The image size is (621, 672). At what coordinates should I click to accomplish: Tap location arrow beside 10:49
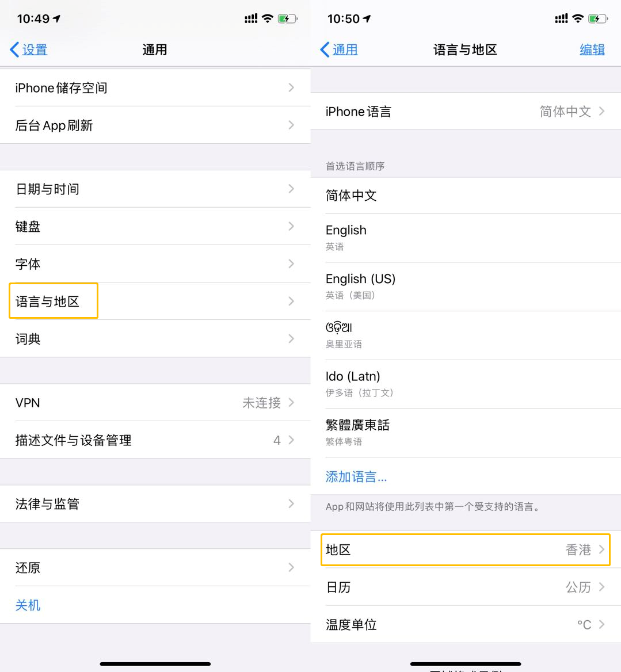tap(56, 18)
